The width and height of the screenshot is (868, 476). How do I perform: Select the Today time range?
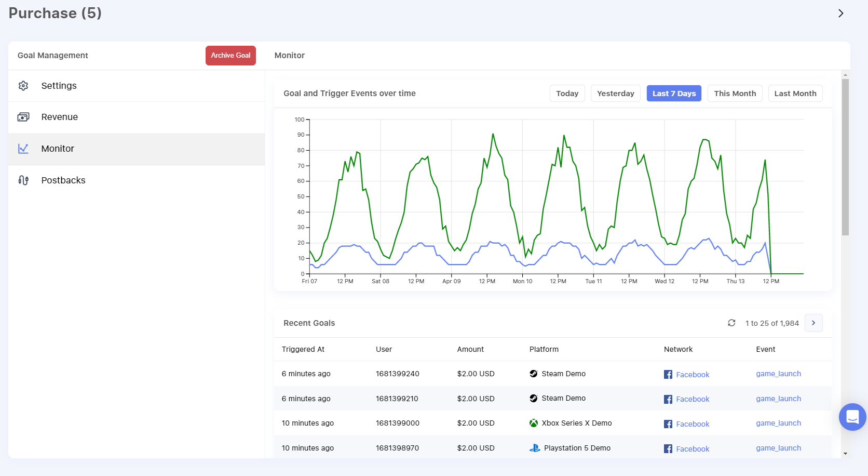[567, 94]
